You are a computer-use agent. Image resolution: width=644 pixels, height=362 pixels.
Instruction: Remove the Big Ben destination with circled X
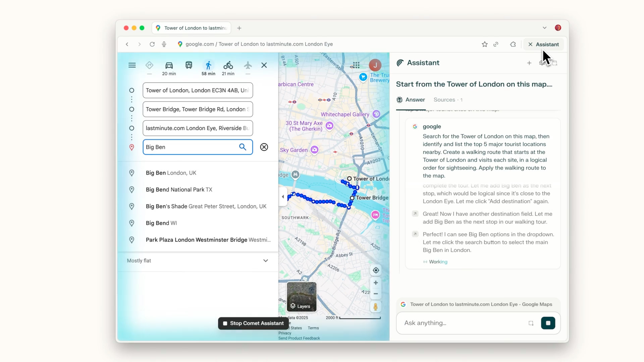264,147
